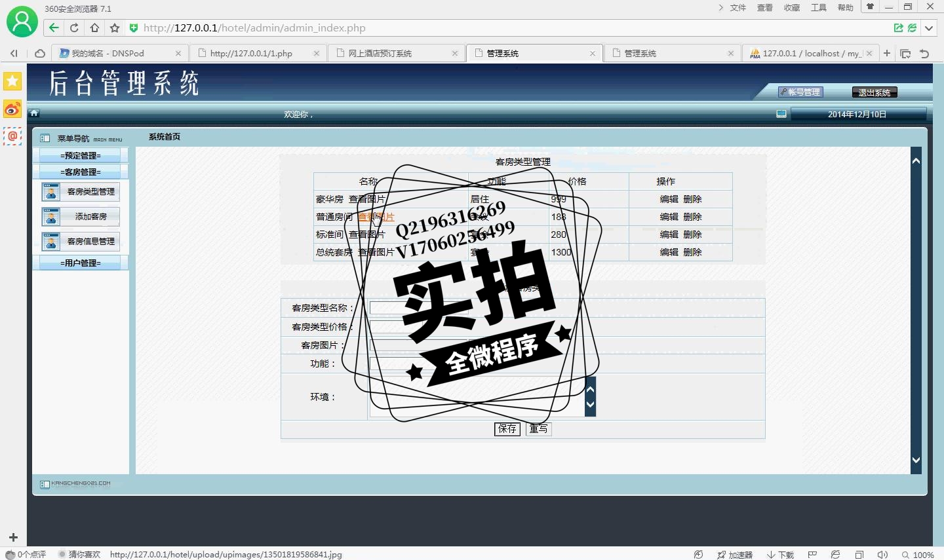Screen dimensions: 944x560
Task: Click the 退出系统 button
Action: pyautogui.click(x=875, y=92)
